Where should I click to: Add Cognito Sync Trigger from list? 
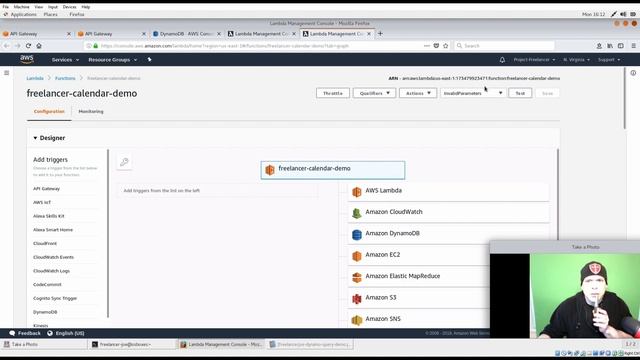click(x=55, y=298)
